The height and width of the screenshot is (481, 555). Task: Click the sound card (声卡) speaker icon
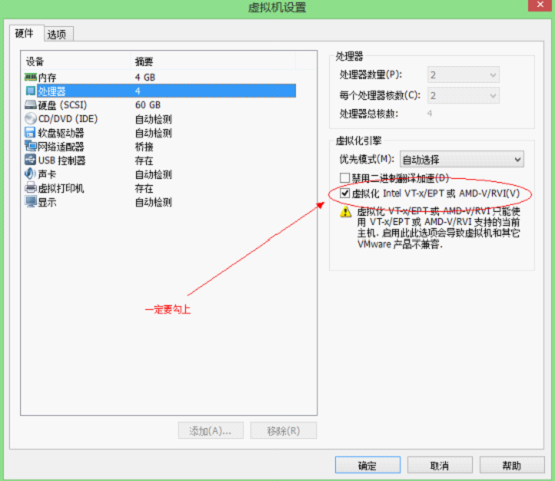[30, 173]
